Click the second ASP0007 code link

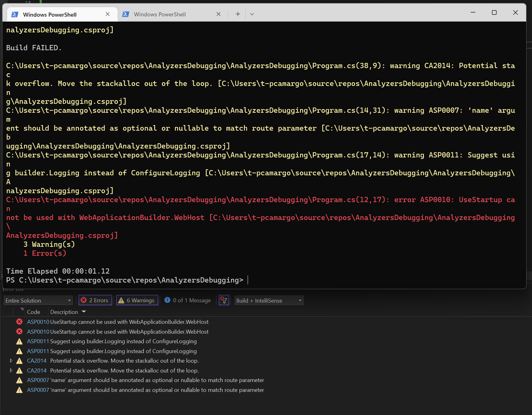38,390
